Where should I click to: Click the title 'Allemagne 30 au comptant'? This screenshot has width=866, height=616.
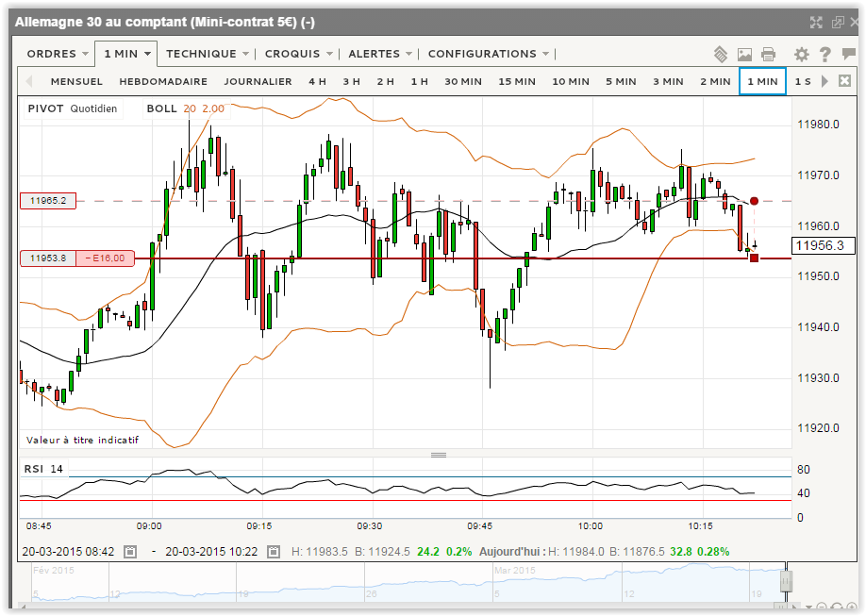click(x=101, y=22)
